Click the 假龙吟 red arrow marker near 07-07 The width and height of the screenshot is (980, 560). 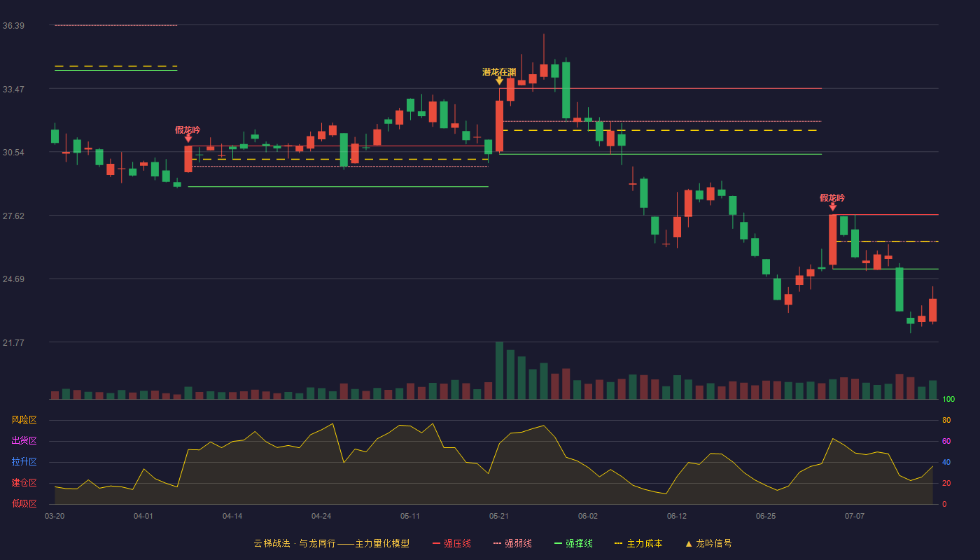[832, 206]
